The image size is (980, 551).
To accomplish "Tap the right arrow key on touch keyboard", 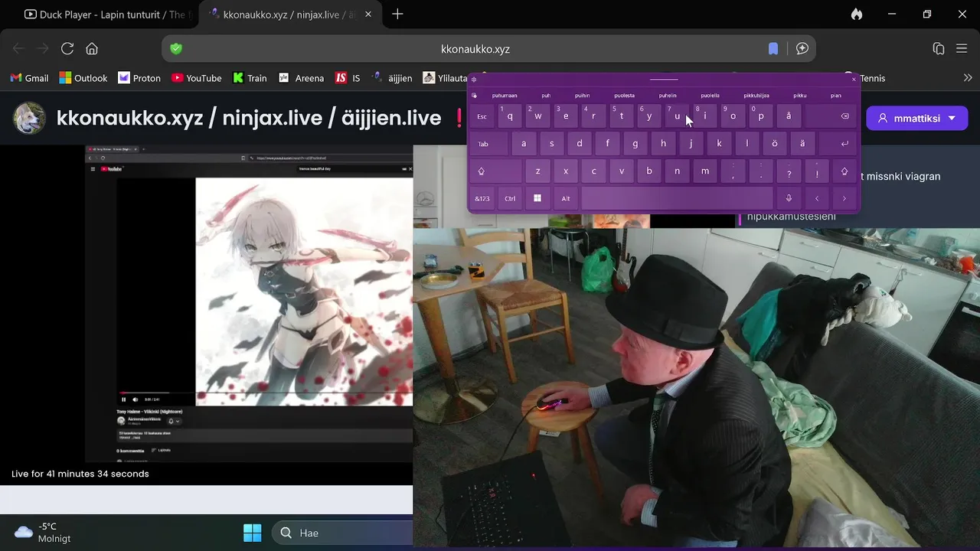I will pyautogui.click(x=844, y=198).
